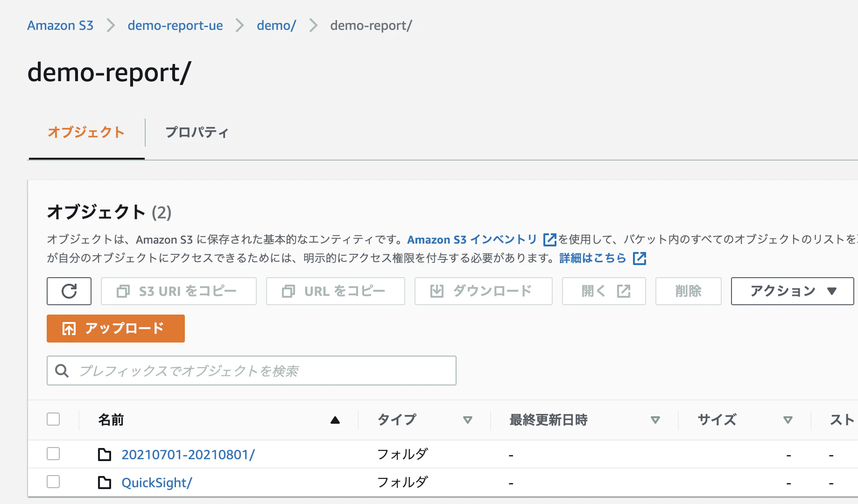
Task: Open the アクション dropdown menu
Action: pyautogui.click(x=792, y=291)
